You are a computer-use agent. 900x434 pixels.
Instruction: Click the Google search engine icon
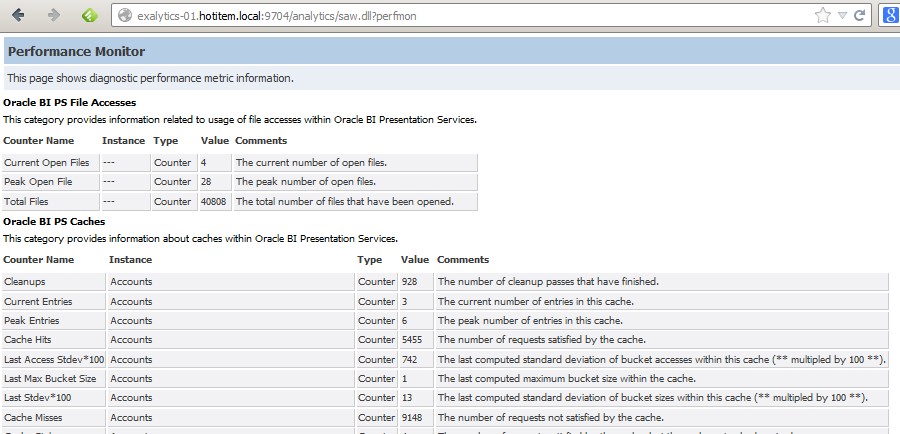889,15
